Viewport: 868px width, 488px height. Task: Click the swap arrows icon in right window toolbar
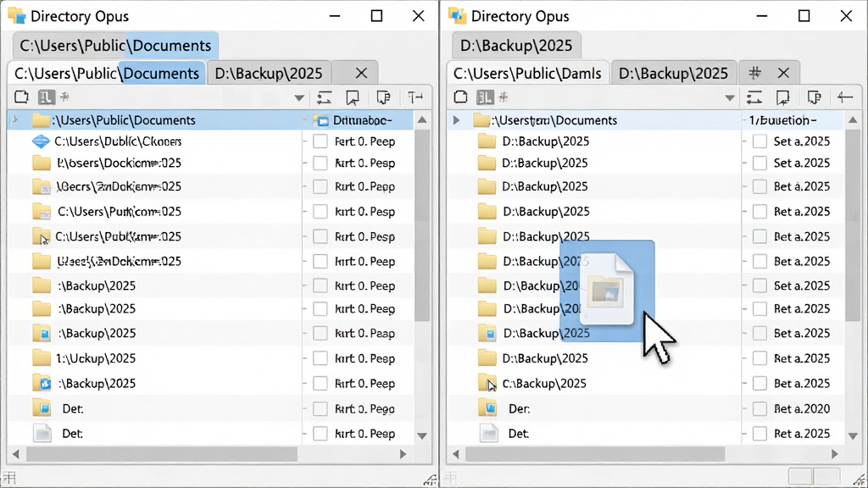[754, 98]
